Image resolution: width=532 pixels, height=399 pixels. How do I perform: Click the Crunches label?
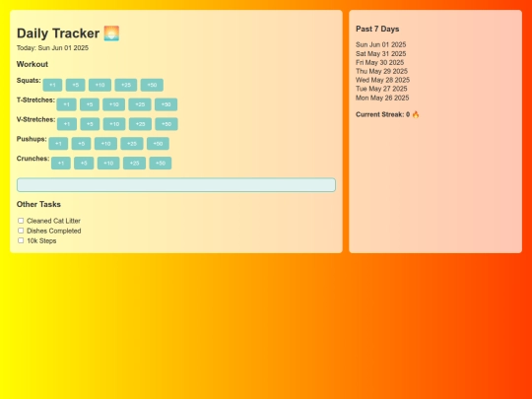point(33,159)
